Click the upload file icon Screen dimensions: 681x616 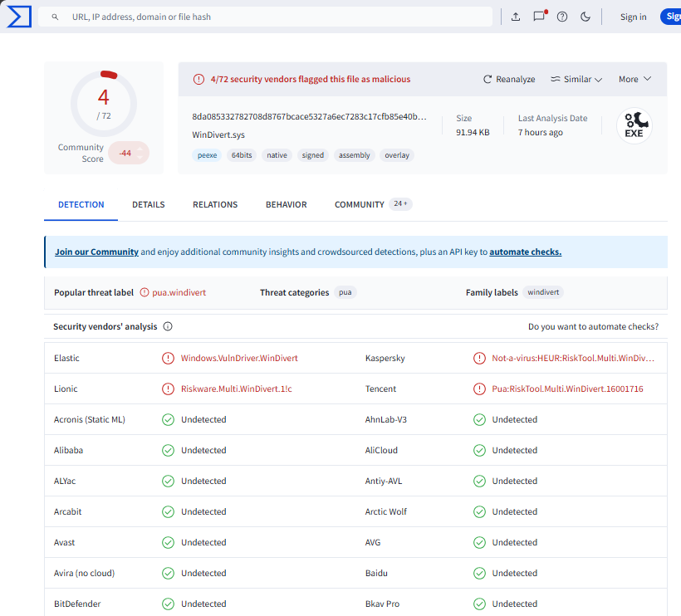[x=516, y=17]
